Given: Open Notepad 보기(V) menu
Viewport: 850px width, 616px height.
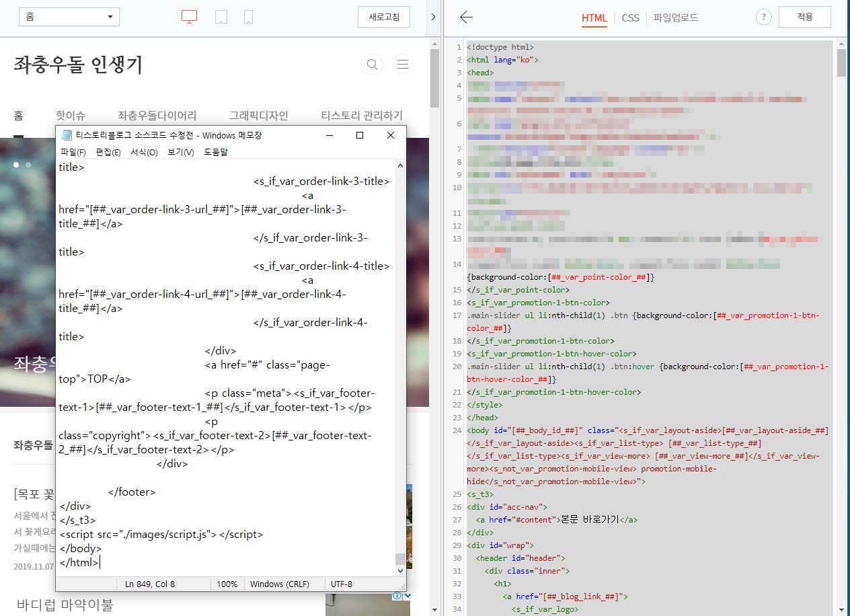Looking at the screenshot, I should [x=181, y=152].
